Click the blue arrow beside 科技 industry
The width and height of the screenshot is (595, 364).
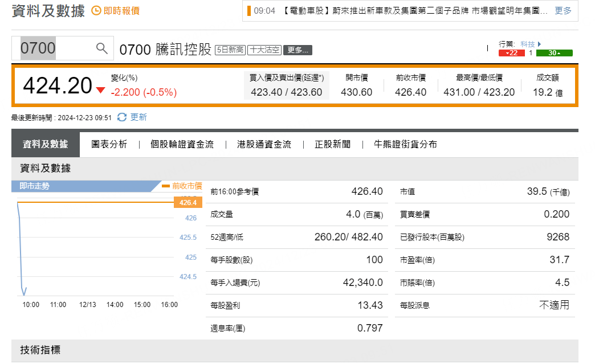[x=539, y=44]
